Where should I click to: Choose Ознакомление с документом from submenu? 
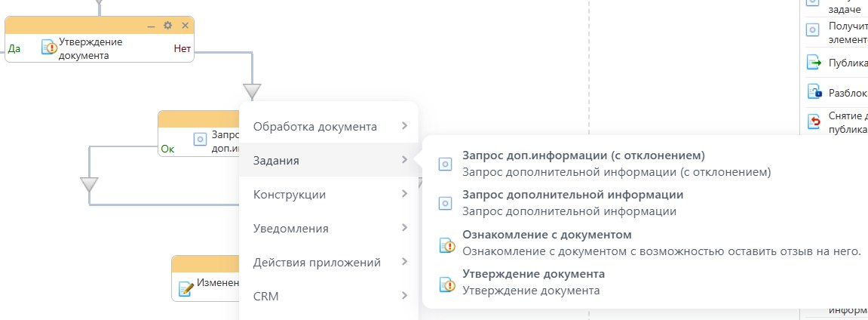click(547, 235)
